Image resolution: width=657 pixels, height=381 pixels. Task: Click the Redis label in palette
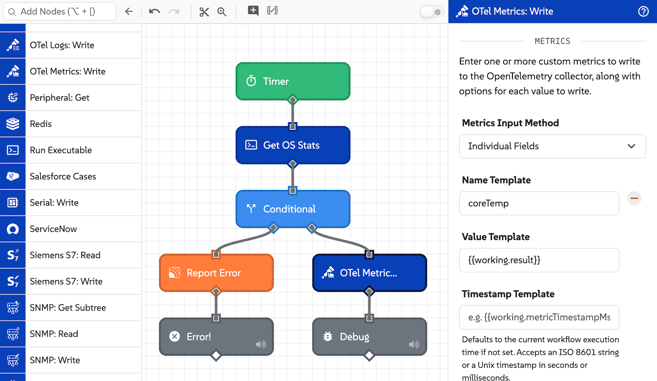tap(41, 124)
